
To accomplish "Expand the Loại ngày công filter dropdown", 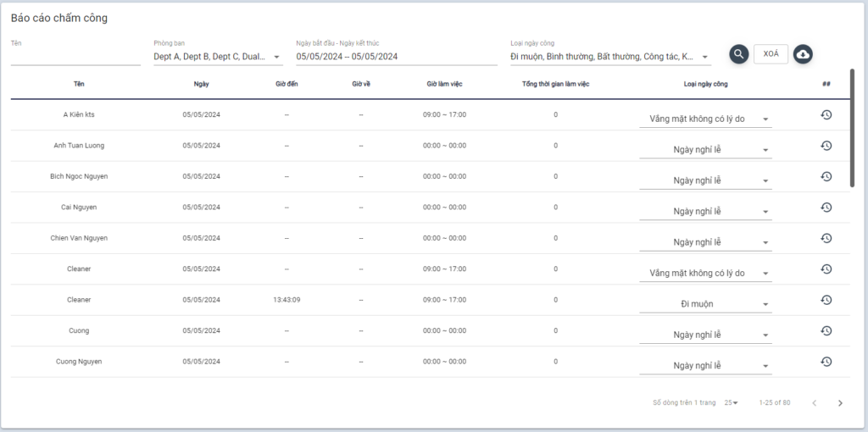I will click(x=705, y=58).
